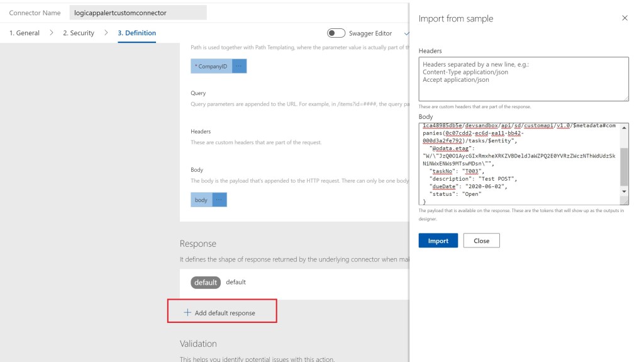Viewport: 644px width, 362px height.
Task: Click the Connector Name input field
Action: point(136,13)
